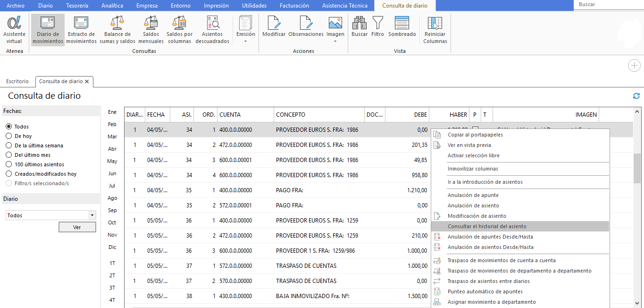The height and width of the screenshot is (308, 644).
Task: Click the Dic month filter
Action: (x=112, y=247)
